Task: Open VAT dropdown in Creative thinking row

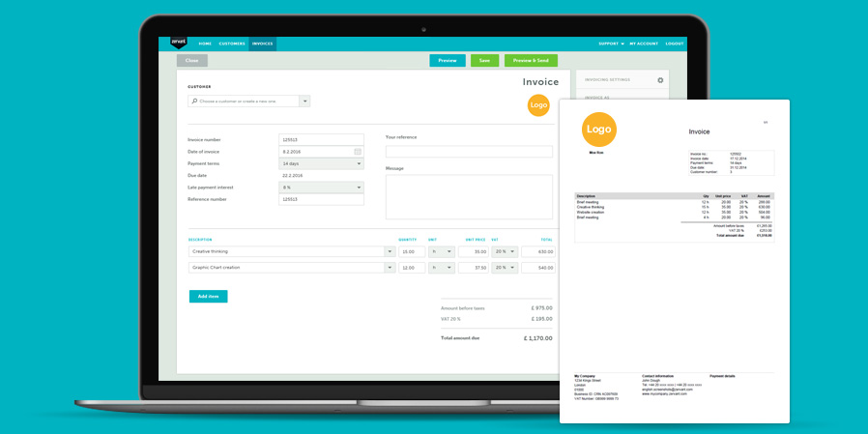Action: [x=505, y=252]
